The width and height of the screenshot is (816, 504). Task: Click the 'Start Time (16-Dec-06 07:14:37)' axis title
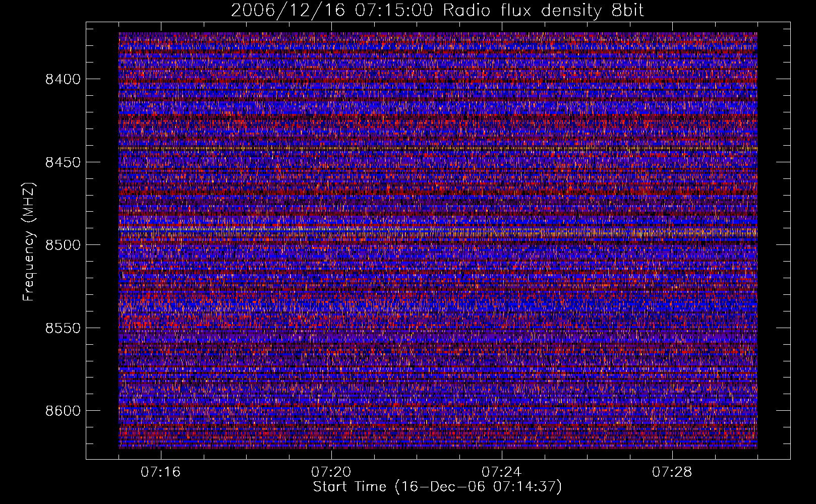point(437,487)
